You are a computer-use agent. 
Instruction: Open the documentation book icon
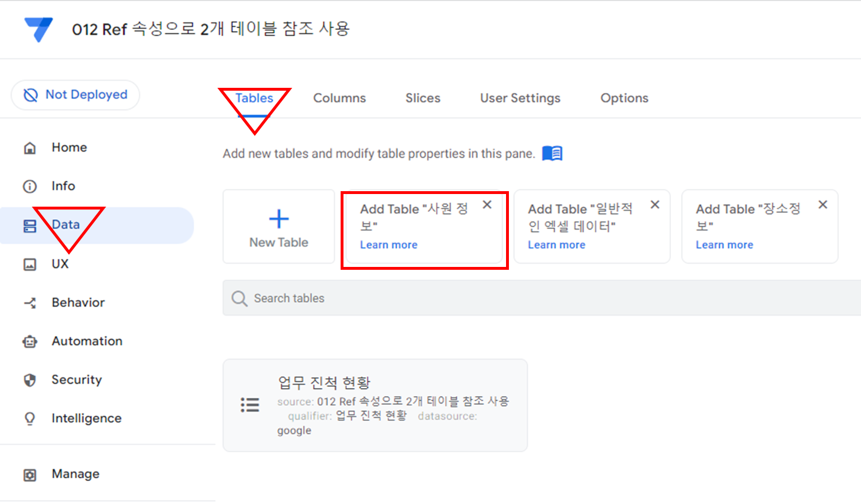point(552,153)
